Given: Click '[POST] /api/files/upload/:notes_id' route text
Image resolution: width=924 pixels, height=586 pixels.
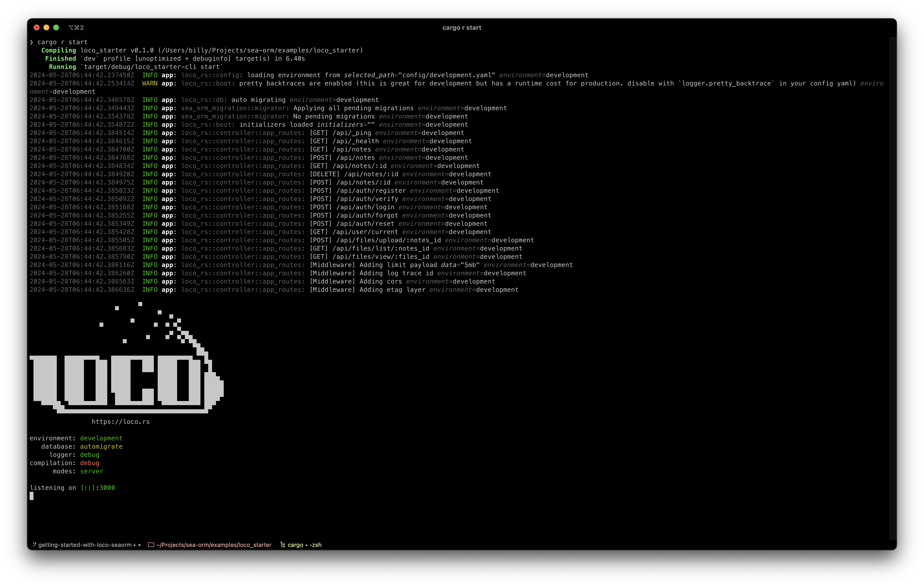Looking at the screenshot, I should pos(375,240).
